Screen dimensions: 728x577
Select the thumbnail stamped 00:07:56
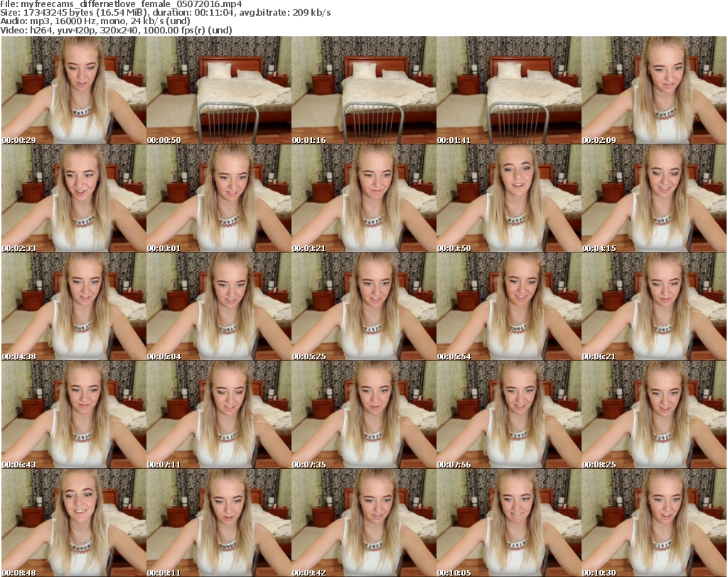click(508, 415)
